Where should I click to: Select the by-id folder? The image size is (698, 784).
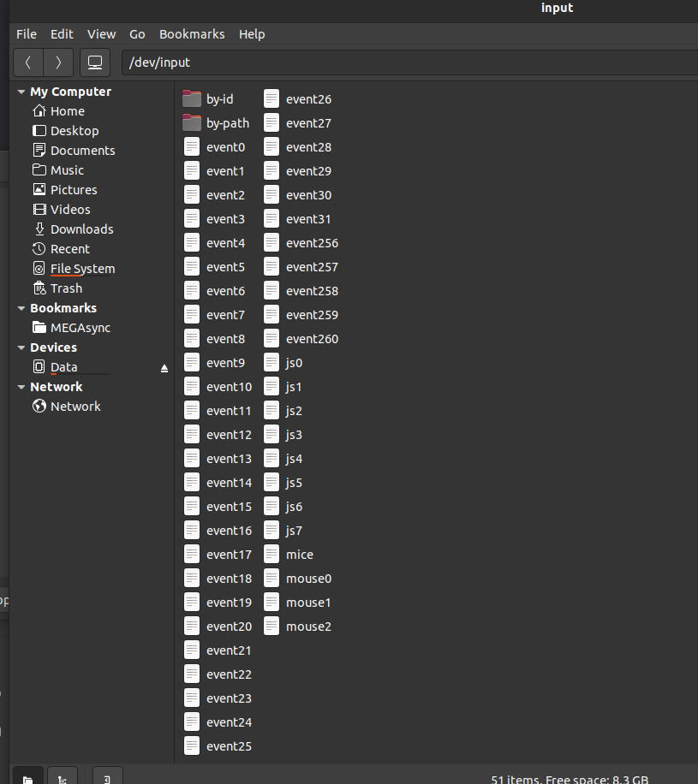(207, 99)
